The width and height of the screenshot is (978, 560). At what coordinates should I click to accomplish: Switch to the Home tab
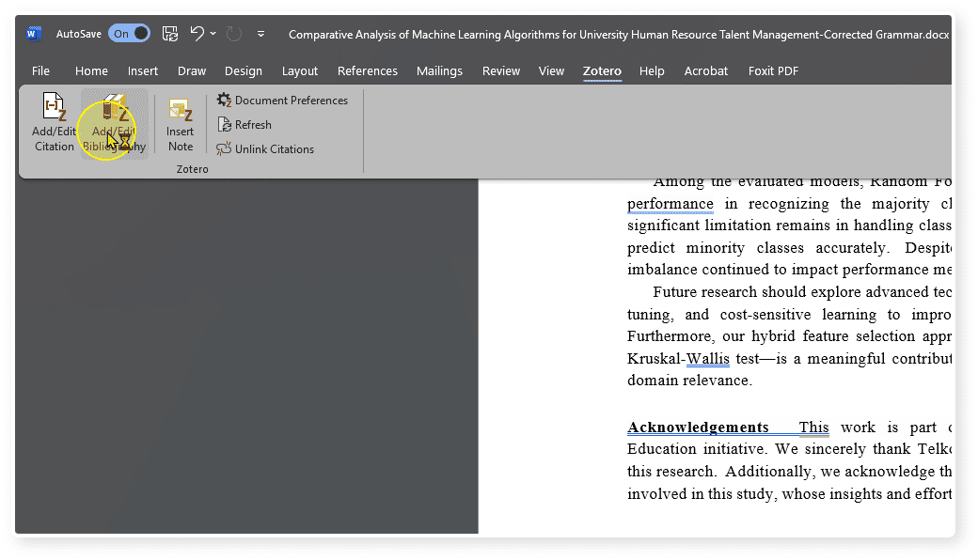tap(92, 71)
